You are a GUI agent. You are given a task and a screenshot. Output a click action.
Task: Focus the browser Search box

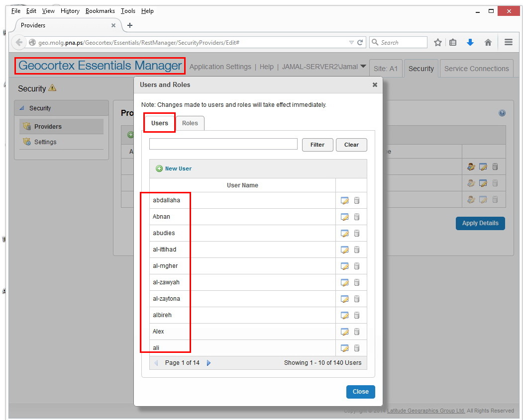click(x=398, y=42)
